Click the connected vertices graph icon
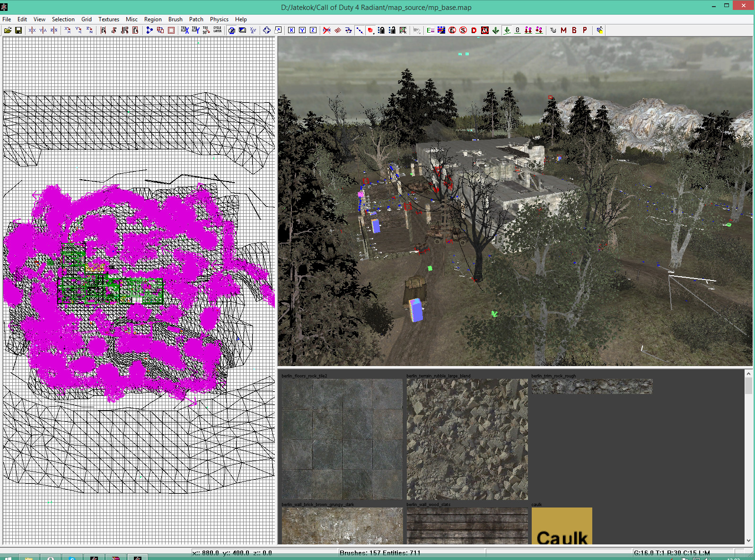755x560 pixels. pos(149,30)
